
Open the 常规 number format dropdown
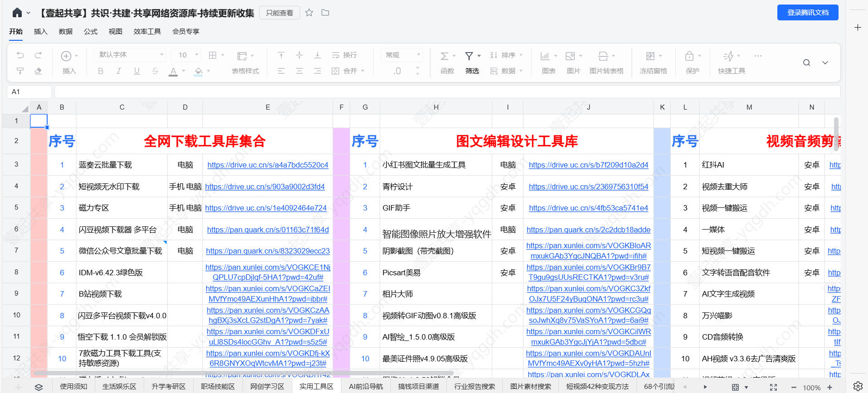pos(402,55)
